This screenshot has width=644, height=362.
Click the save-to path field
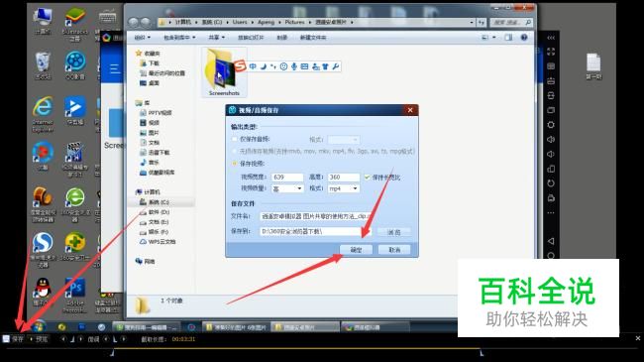point(315,232)
